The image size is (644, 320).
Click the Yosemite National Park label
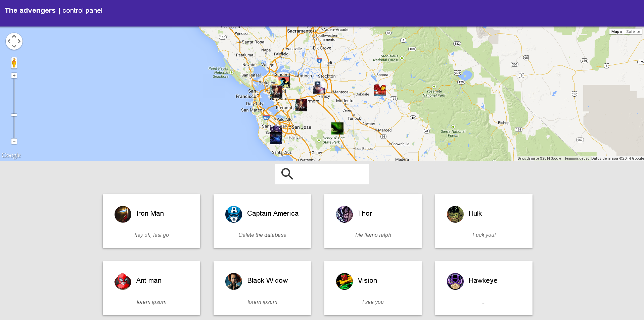pyautogui.click(x=434, y=93)
